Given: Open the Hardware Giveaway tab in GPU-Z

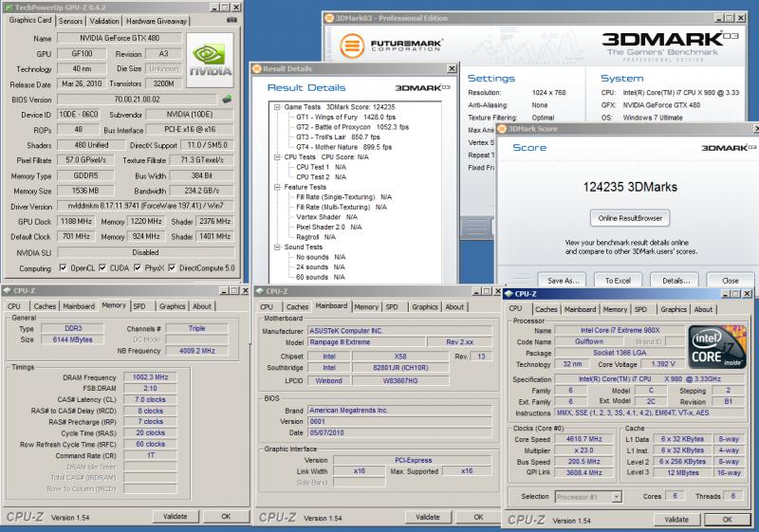Looking at the screenshot, I should [x=157, y=21].
